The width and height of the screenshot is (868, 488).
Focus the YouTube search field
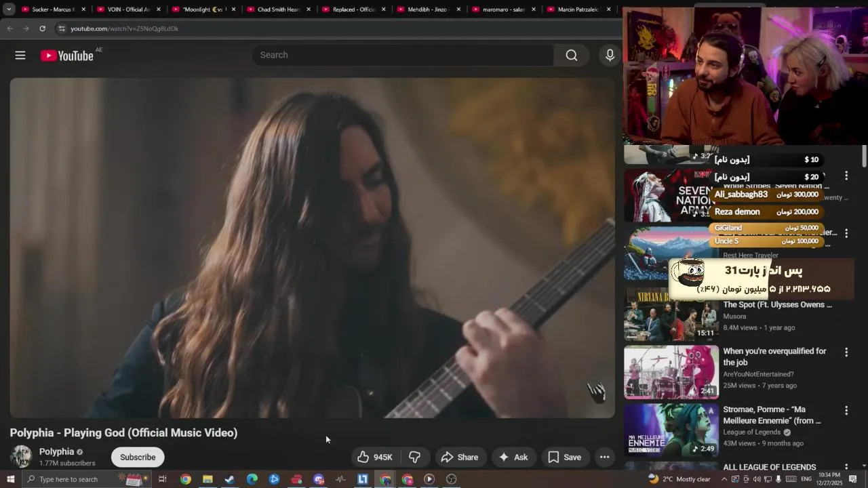click(403, 56)
